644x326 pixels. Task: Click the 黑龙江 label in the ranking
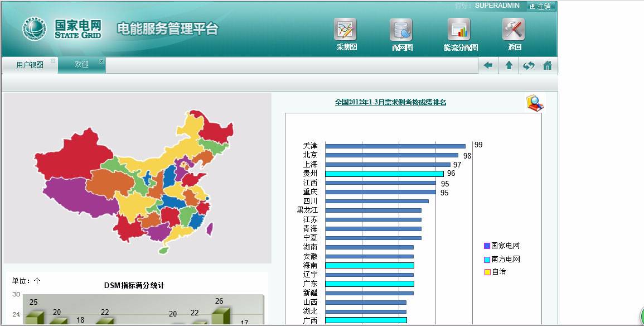tap(307, 210)
